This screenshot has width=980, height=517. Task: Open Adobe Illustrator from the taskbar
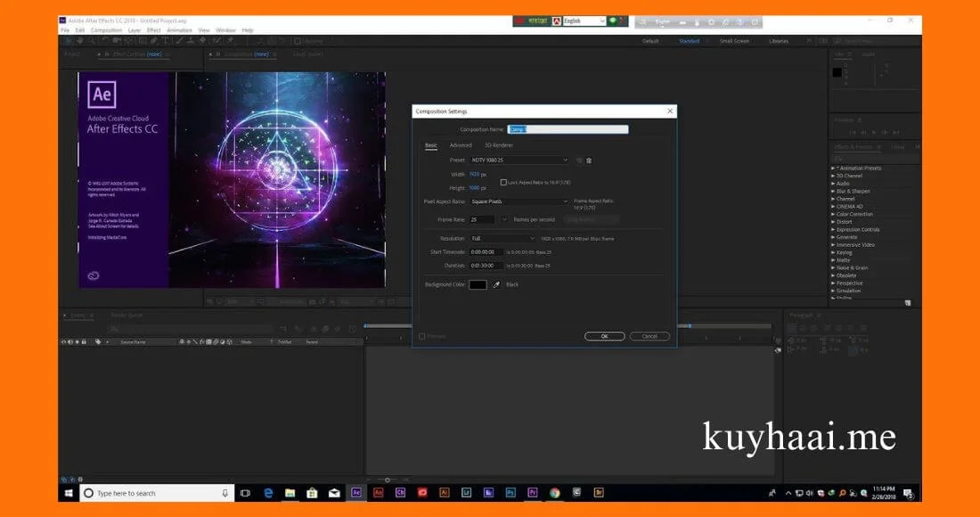445,493
